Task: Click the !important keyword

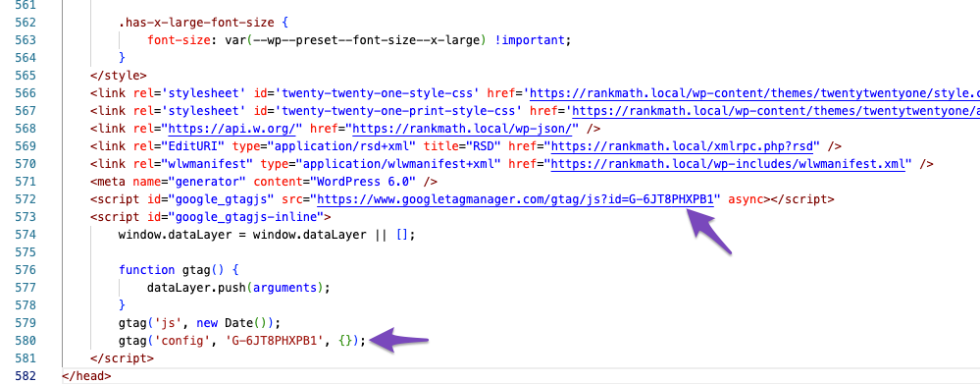Action: tap(530, 40)
